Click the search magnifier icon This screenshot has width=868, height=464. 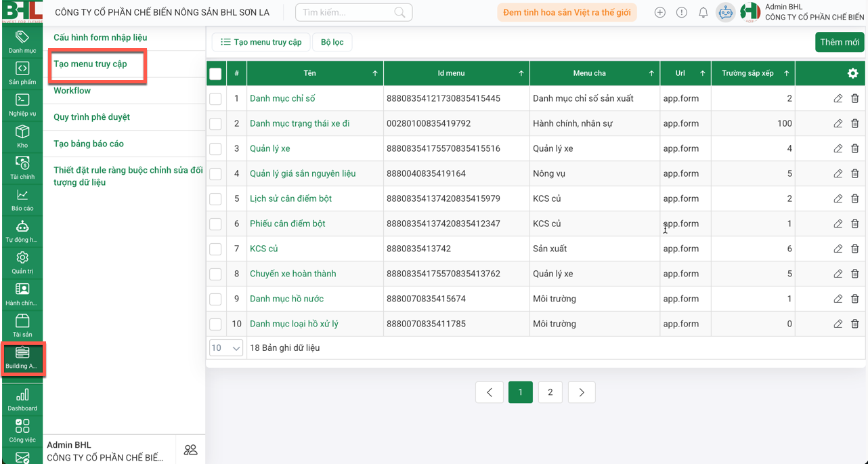(399, 12)
